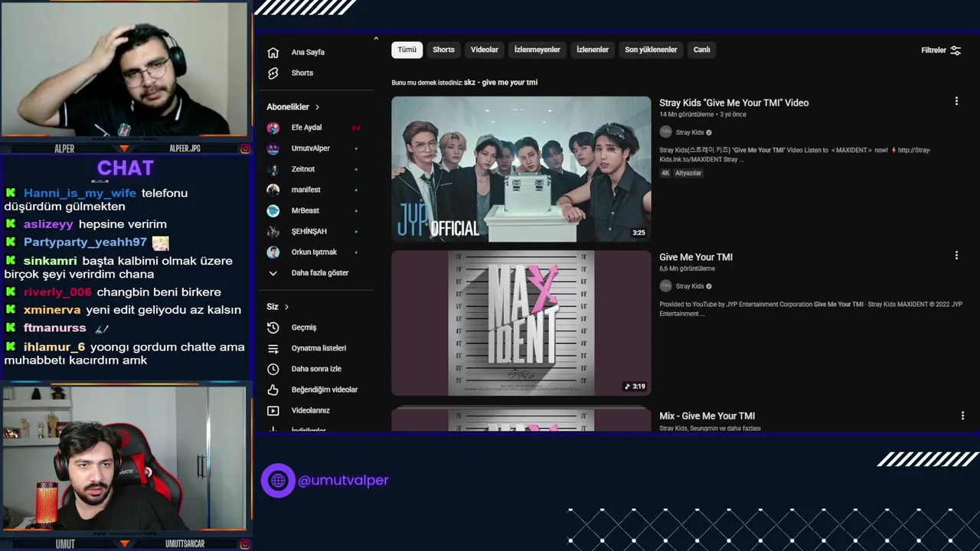Image resolution: width=980 pixels, height=551 pixels.
Task: Click Ana Sayfa sidebar label
Action: (x=308, y=53)
